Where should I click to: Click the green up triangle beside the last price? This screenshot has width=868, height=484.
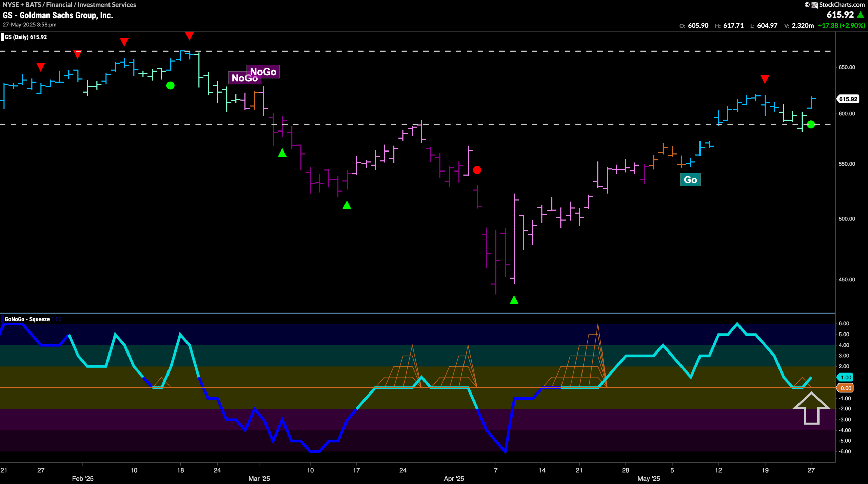[860, 15]
